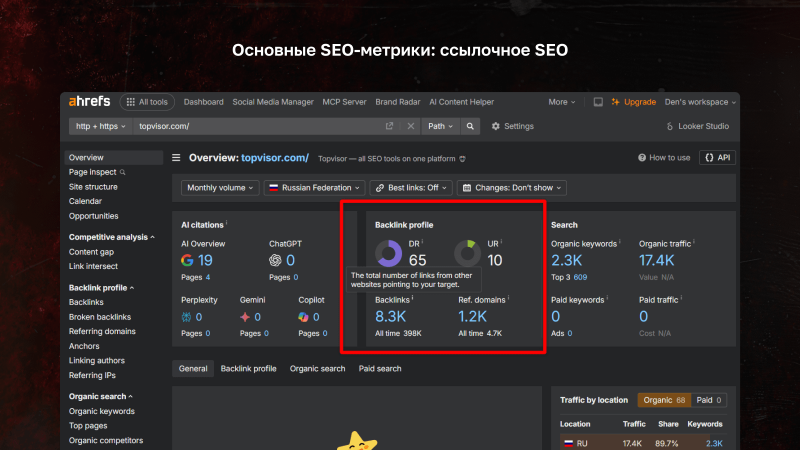Click shield icon after Topvisor page title
The image size is (800, 450).
tap(462, 159)
